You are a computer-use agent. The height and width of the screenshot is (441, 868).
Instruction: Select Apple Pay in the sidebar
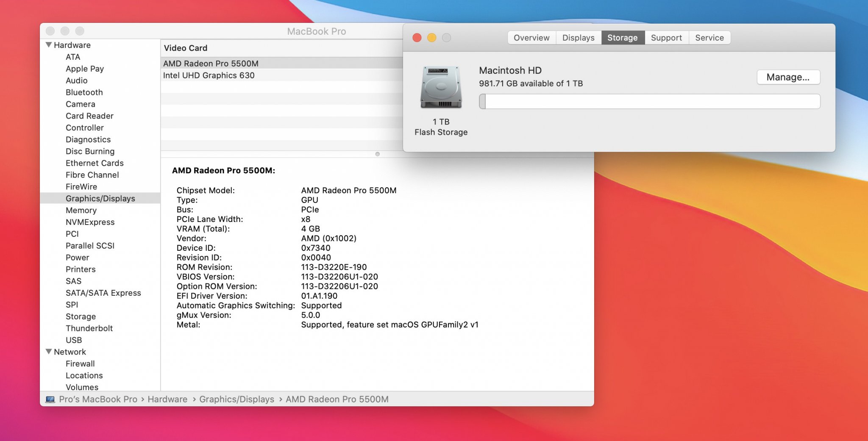tap(85, 69)
